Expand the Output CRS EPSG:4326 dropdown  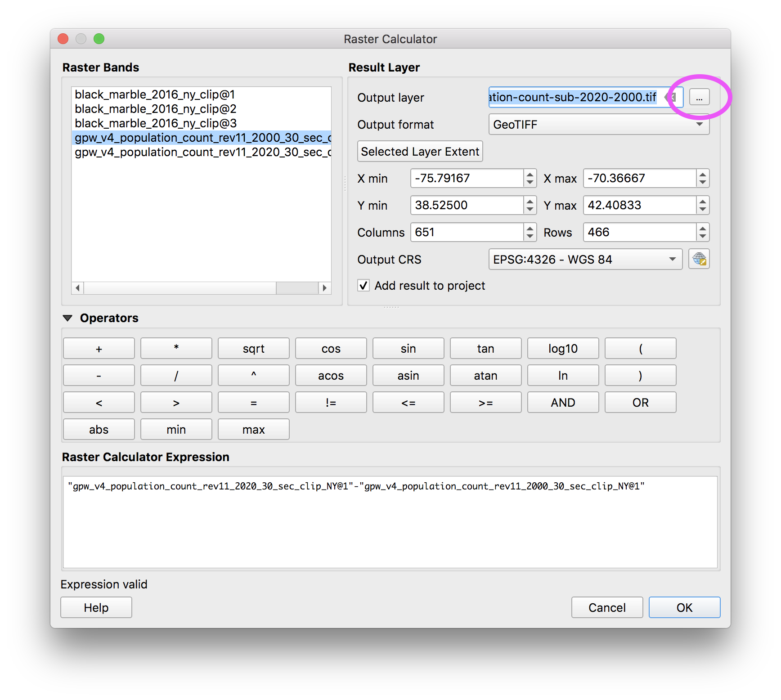click(x=585, y=260)
